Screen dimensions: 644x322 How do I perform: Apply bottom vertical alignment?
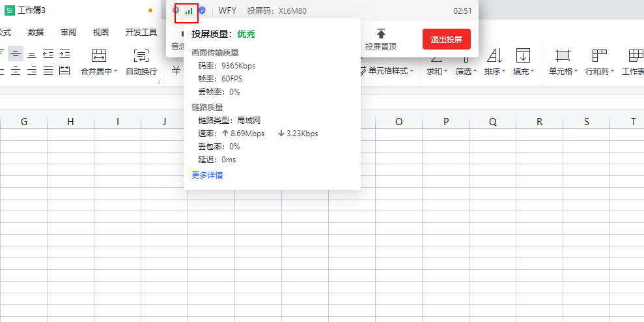[x=32, y=54]
